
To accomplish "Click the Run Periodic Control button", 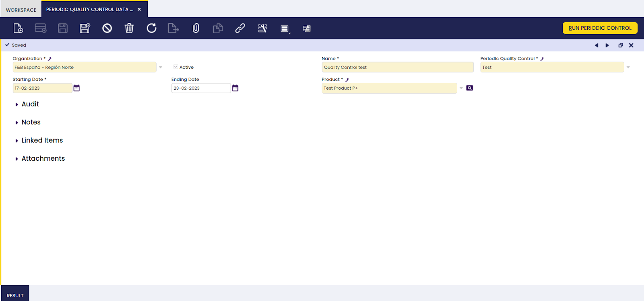I will point(600,28).
